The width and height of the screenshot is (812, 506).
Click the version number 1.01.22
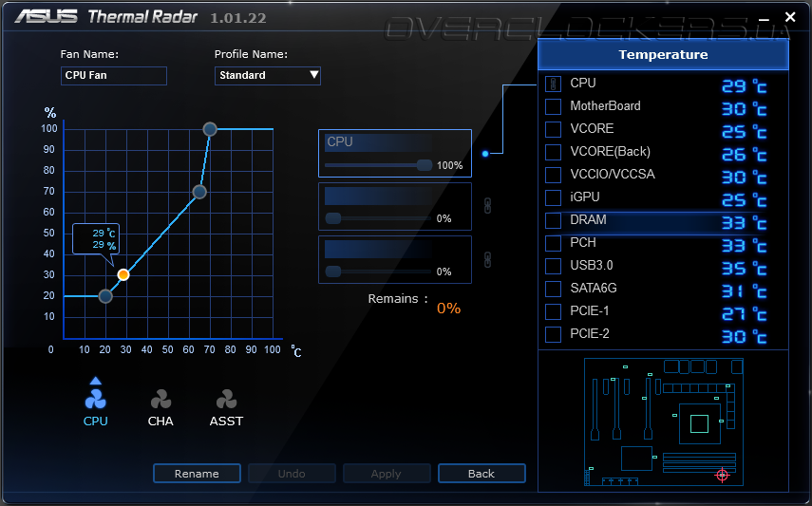[238, 18]
